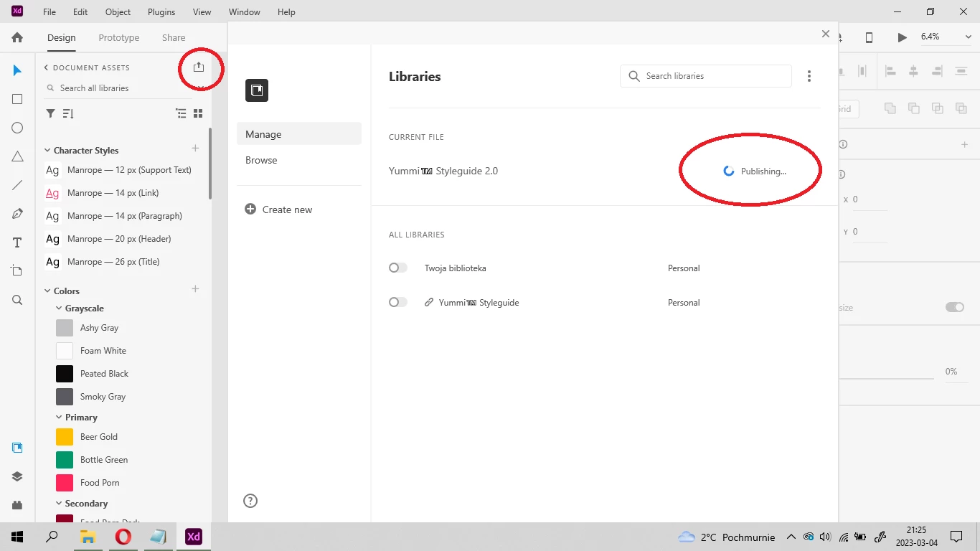
Task: Close the Libraries dialog
Action: [x=826, y=34]
